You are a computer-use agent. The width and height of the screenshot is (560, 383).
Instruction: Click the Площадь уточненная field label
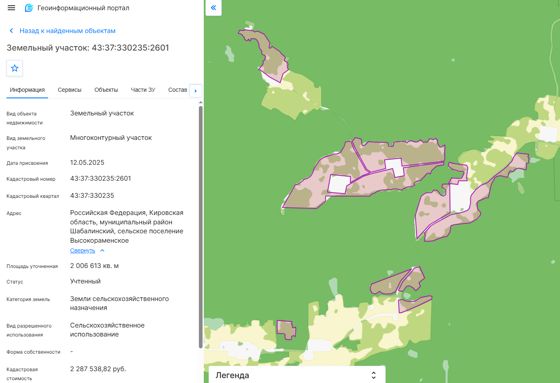pyautogui.click(x=32, y=266)
